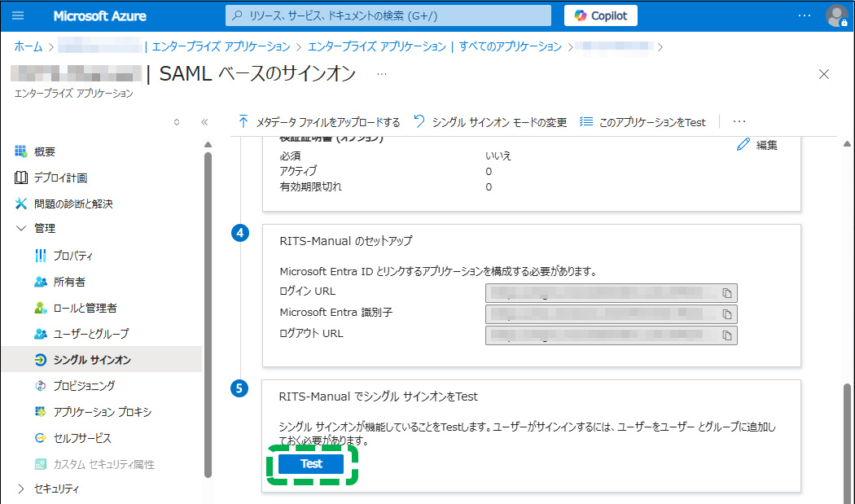Click the デプロイ計画 book icon
Viewport: 855px width, 504px height.
click(x=20, y=177)
